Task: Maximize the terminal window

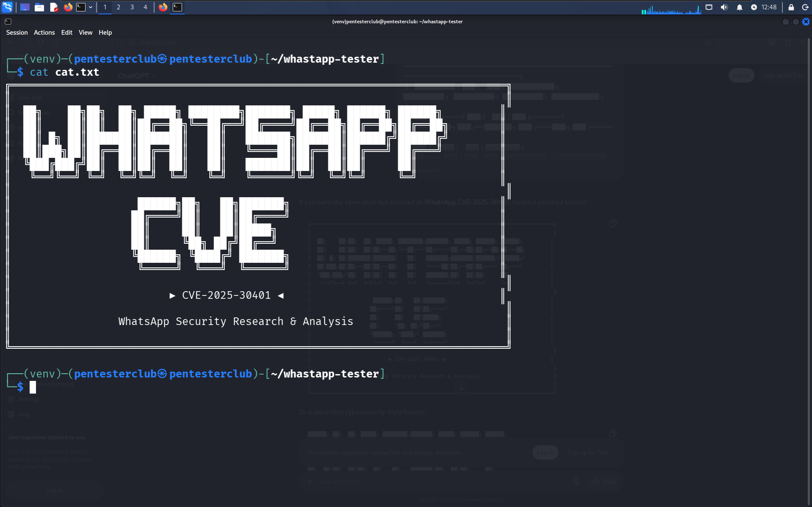Action: [x=796, y=22]
